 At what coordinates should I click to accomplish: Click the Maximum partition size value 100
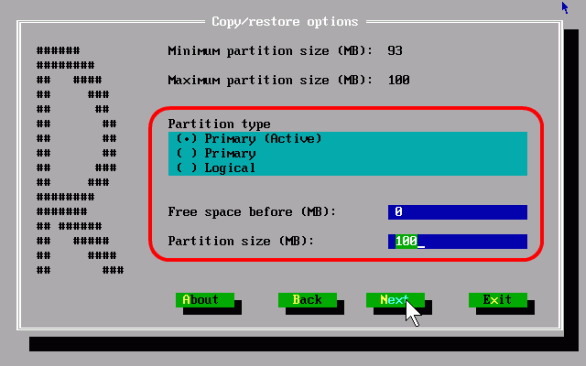[399, 80]
